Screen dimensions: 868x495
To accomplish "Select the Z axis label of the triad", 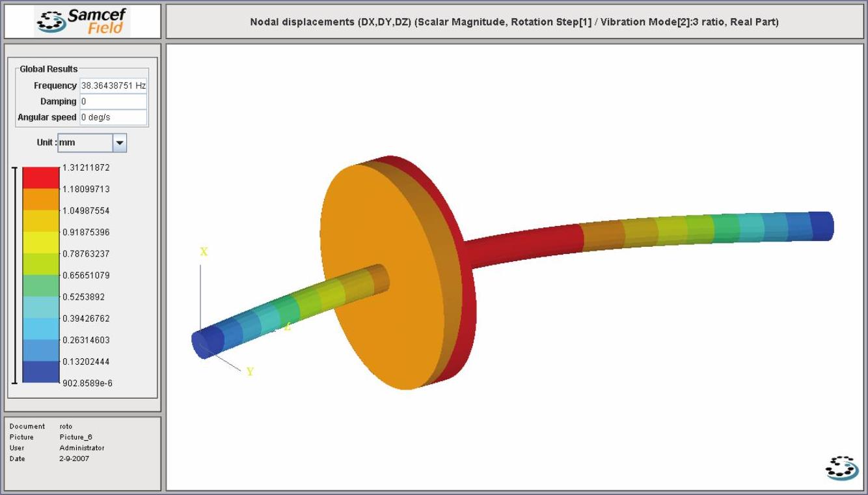I will coord(287,327).
